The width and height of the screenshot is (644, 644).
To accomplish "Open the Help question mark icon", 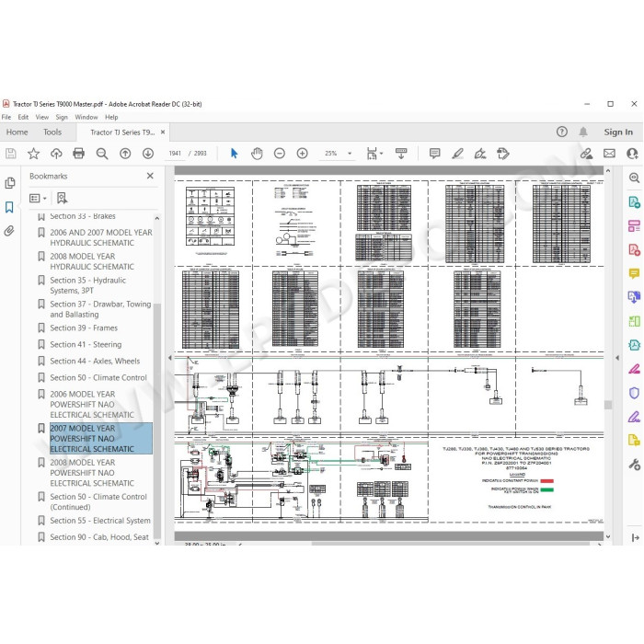I will [x=562, y=132].
